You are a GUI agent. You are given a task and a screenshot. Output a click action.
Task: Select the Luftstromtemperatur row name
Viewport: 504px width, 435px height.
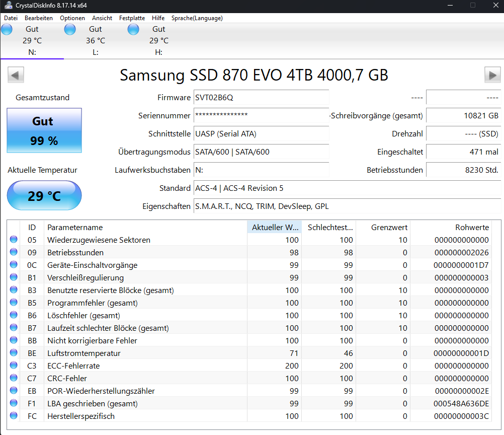coord(84,353)
